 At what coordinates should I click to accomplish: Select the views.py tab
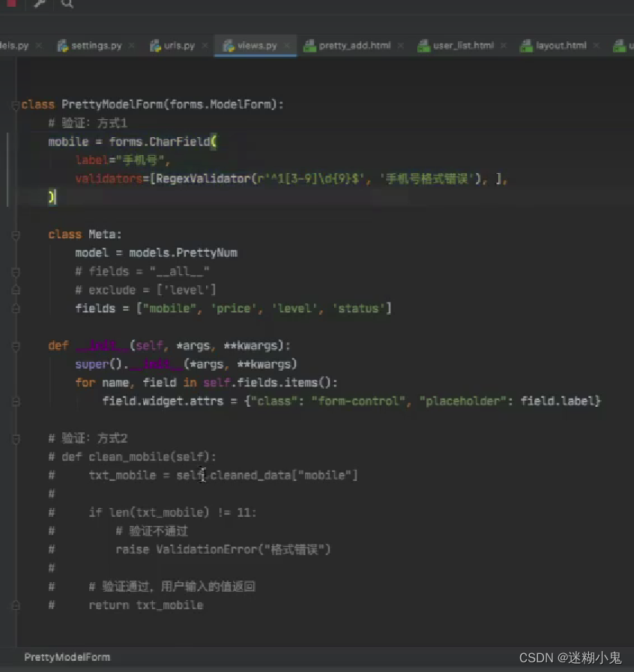[257, 46]
